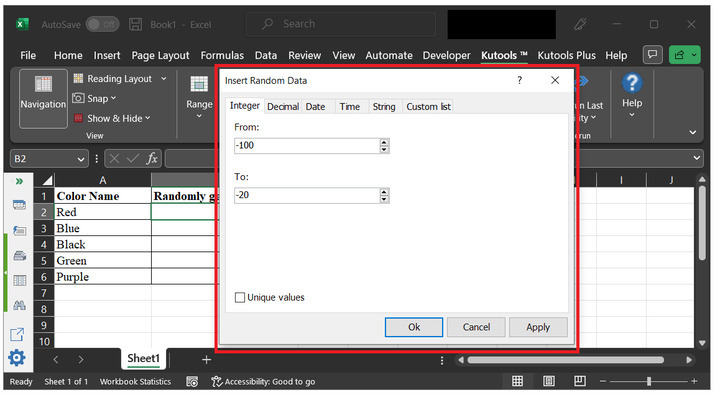Click the Save icon in title bar
Image resolution: width=715 pixels, height=395 pixels.
pos(135,24)
